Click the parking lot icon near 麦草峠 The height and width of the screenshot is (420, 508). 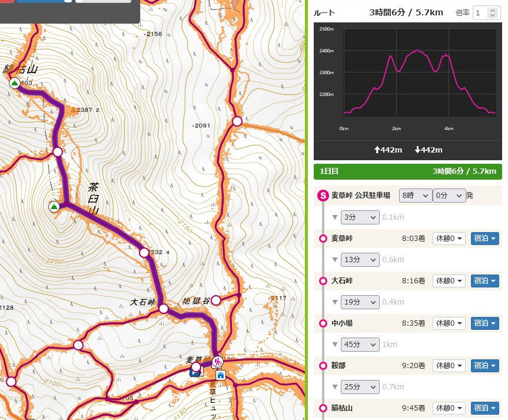[195, 373]
